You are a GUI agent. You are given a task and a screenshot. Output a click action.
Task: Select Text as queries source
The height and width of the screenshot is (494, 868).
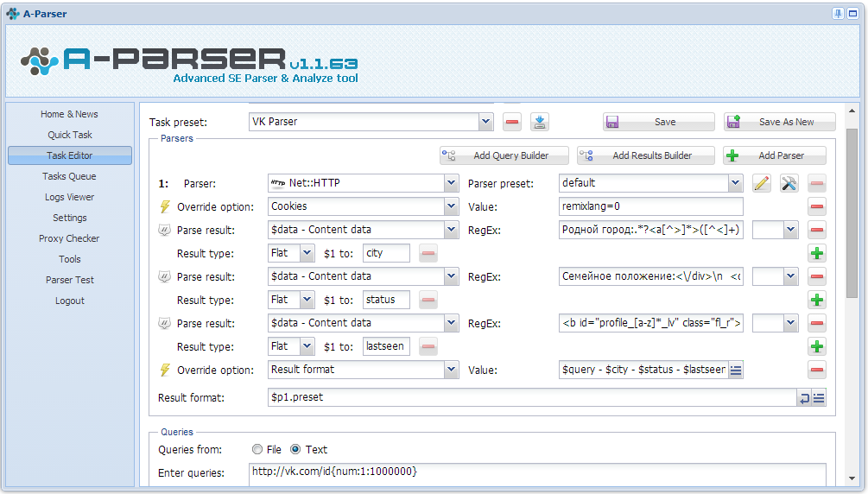click(295, 449)
